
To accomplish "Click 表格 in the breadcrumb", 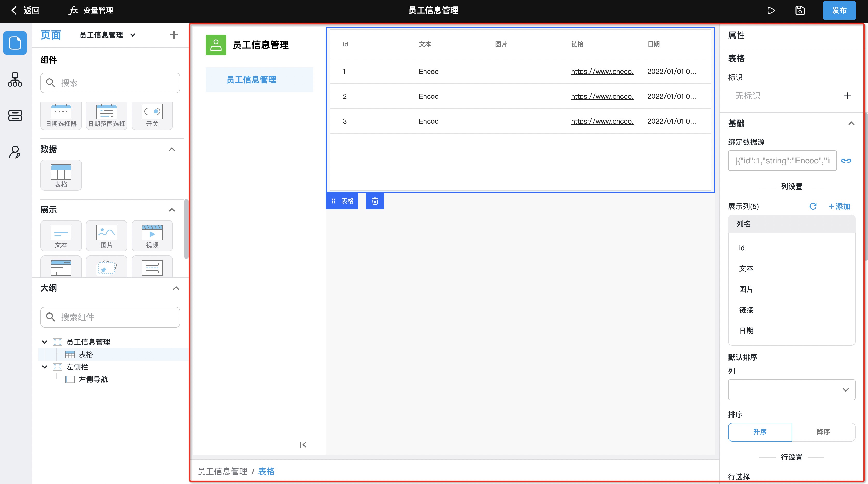I will (266, 472).
